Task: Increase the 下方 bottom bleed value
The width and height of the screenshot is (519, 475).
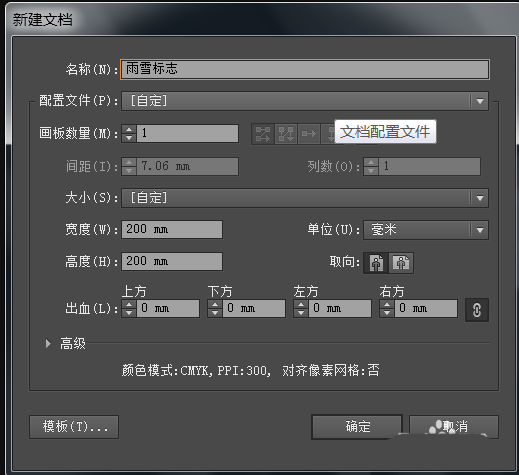Action: coord(215,304)
